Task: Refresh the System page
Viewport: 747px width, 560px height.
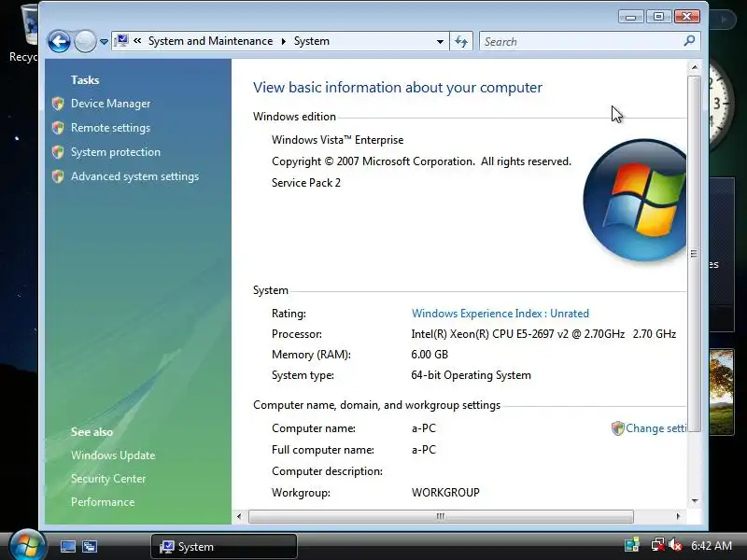Action: (x=461, y=41)
